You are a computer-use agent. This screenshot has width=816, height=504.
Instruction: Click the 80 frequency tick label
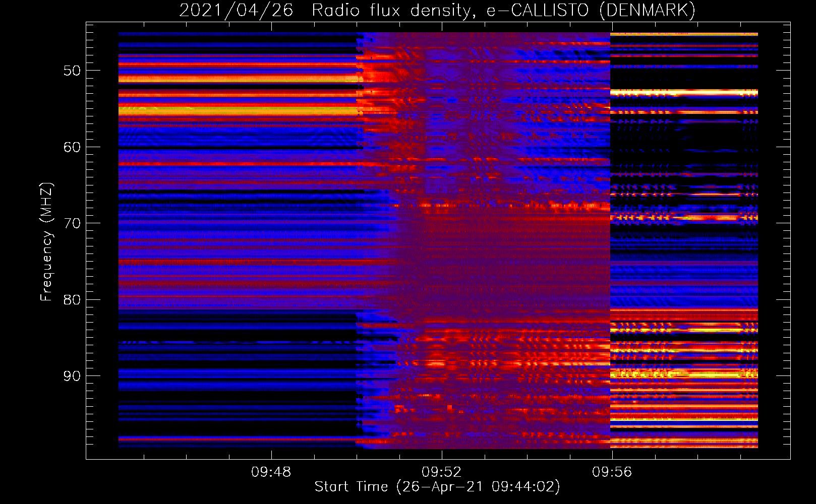[72, 300]
